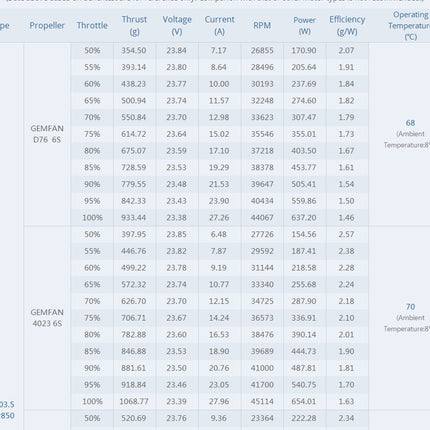Select current value 27.96
This screenshot has width=430, height=430.
(x=219, y=401)
